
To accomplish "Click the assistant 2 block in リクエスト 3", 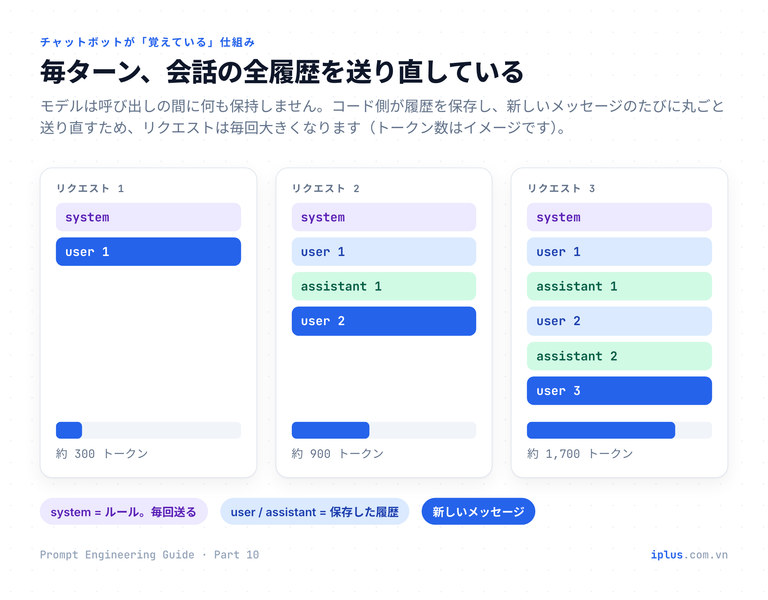I will (620, 356).
